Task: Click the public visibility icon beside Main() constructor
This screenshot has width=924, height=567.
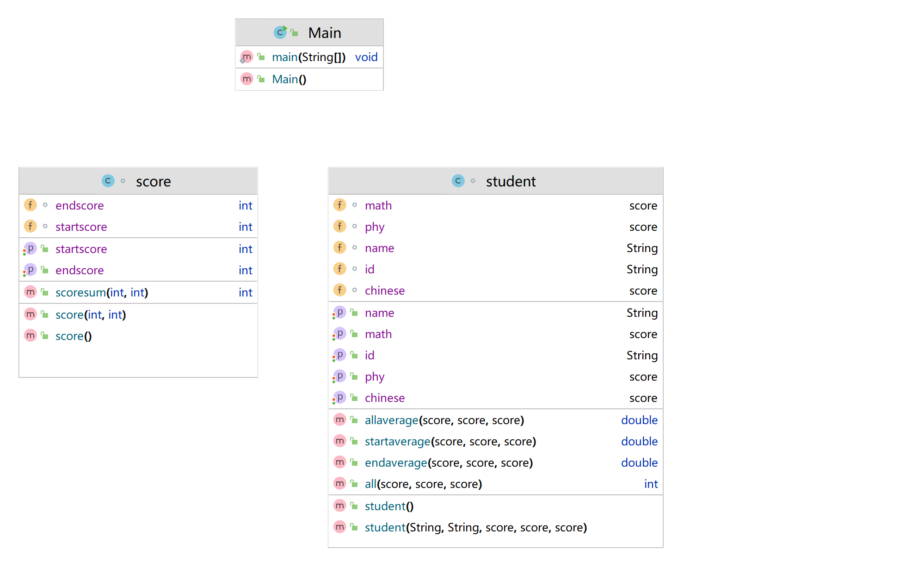Action: (261, 79)
